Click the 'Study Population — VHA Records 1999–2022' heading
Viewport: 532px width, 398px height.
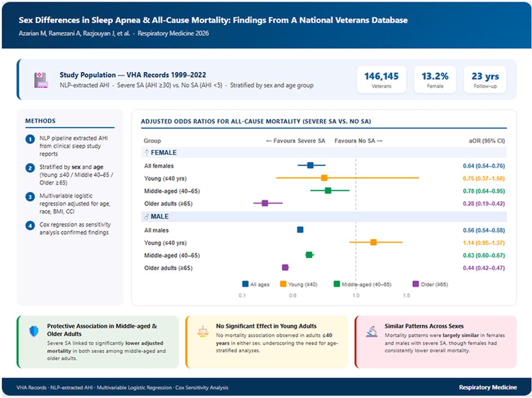coord(133,75)
